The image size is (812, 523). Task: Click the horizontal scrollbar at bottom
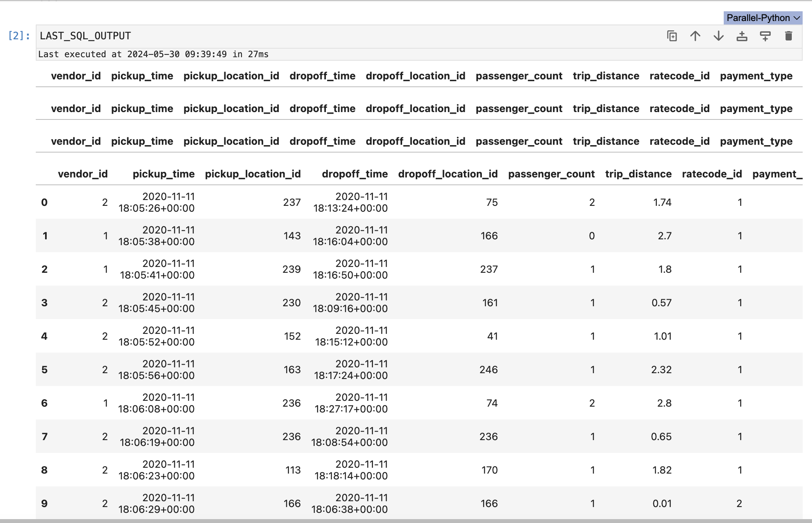click(406, 521)
